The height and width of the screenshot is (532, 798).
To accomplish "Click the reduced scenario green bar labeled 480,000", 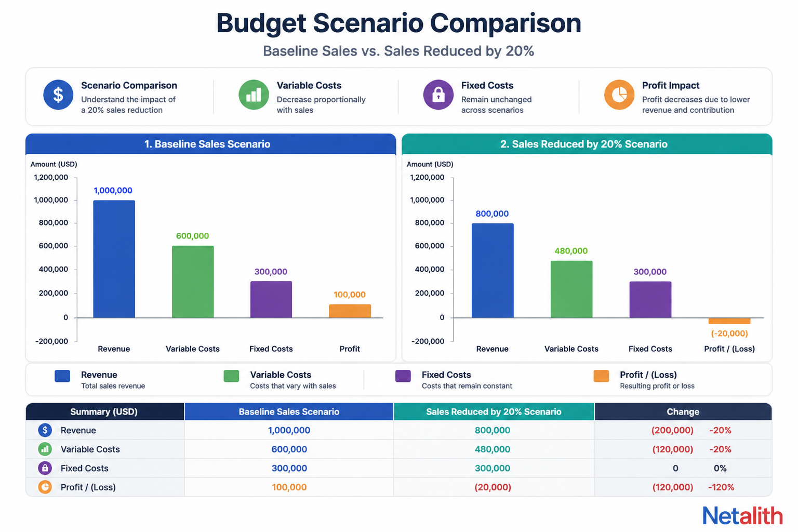I will coord(571,289).
